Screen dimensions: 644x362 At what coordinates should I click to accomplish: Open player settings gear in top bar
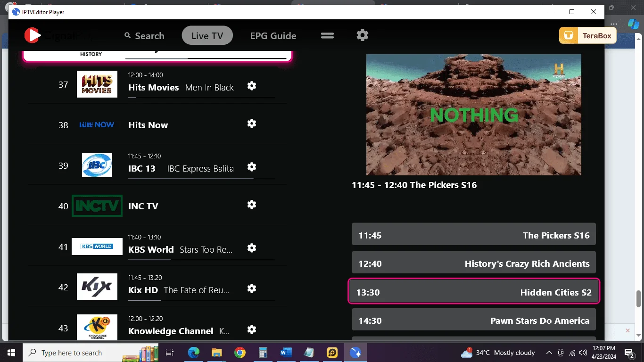(363, 35)
